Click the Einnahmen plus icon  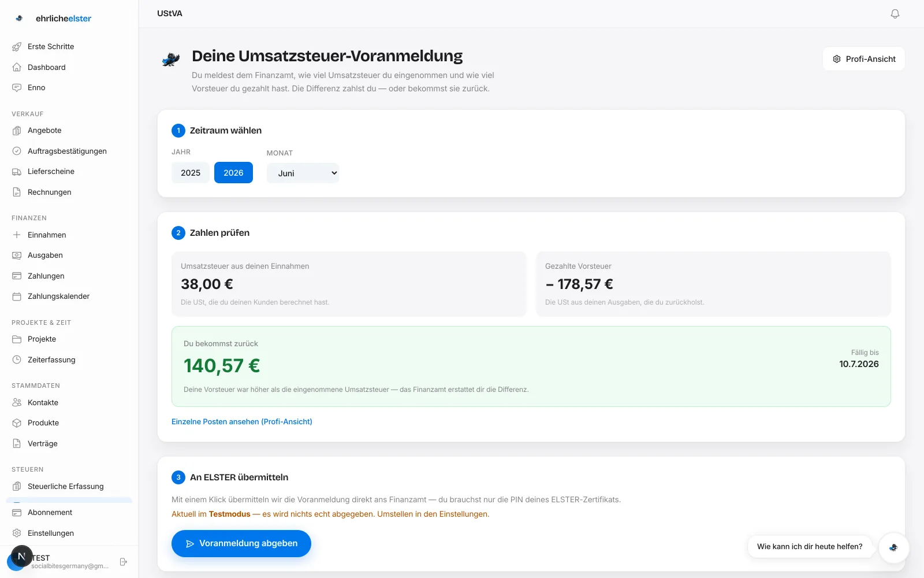[17, 235]
